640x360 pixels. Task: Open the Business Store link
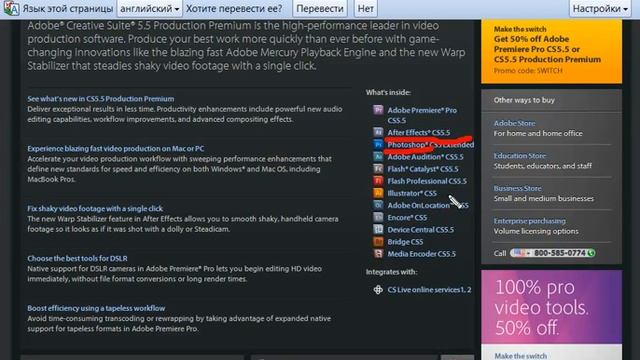click(518, 189)
